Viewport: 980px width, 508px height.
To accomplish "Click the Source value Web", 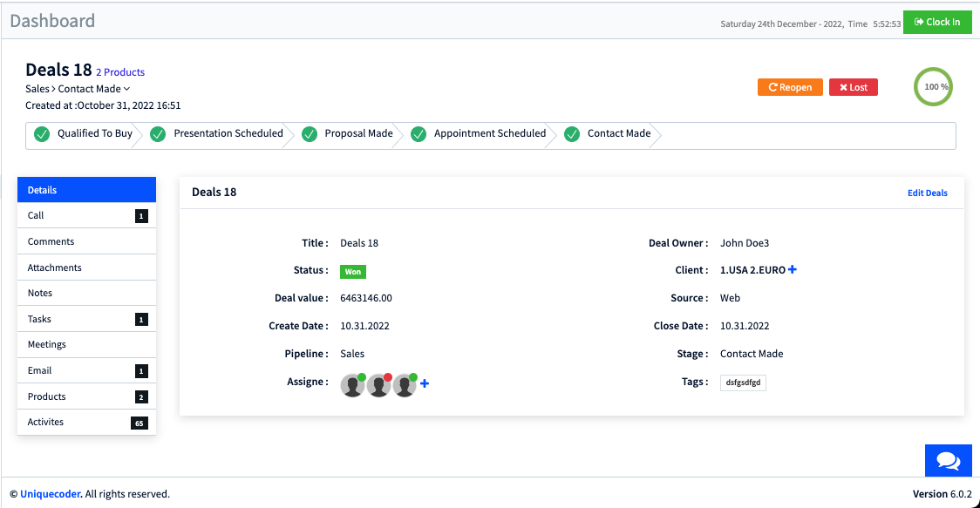I will [x=730, y=298].
